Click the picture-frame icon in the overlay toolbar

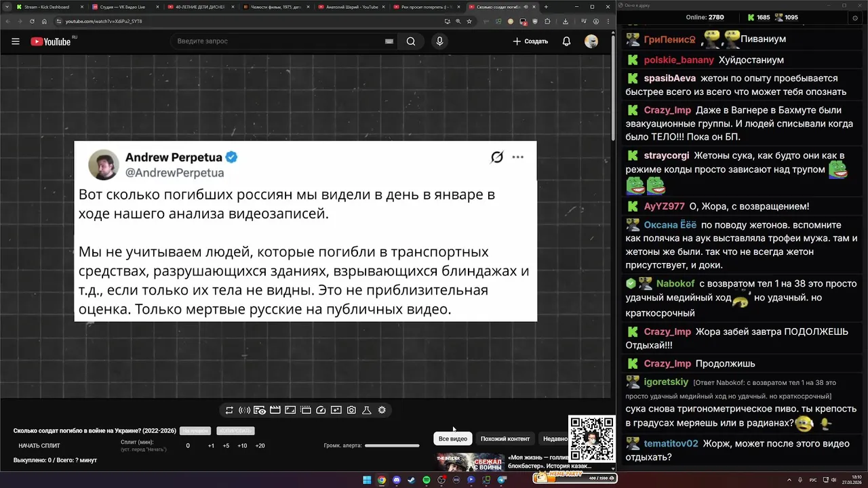[x=290, y=410]
